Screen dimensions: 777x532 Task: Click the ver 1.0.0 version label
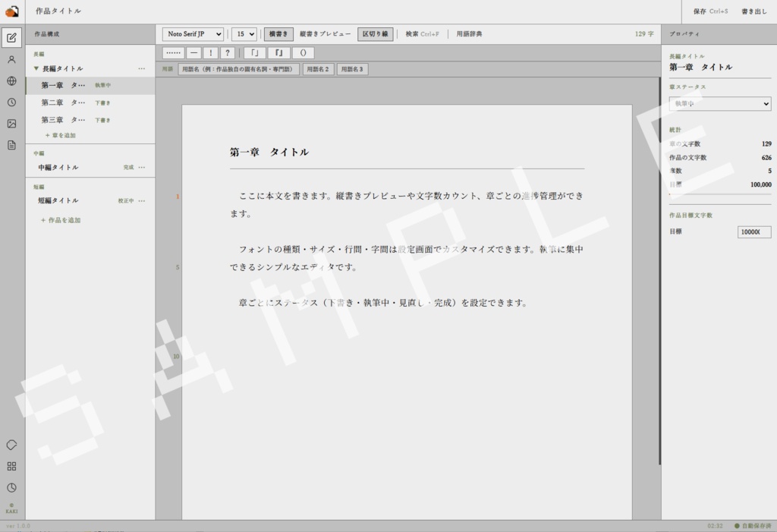[18, 526]
